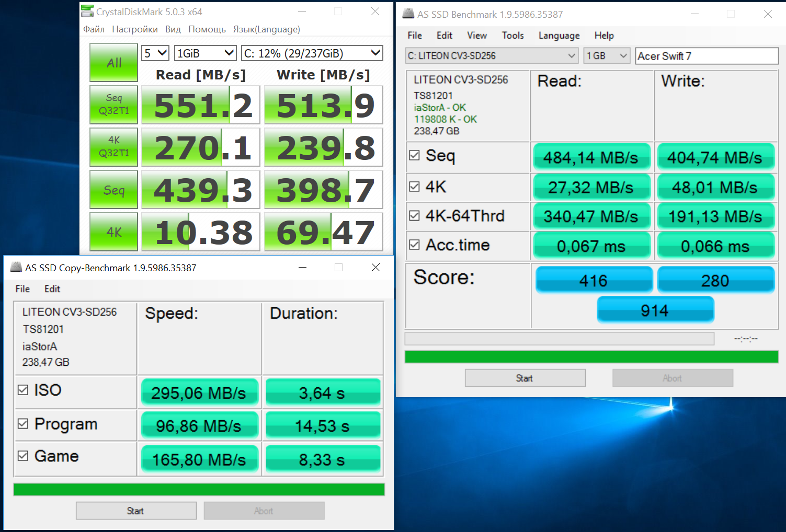Click the empty gray progress bar in AS SSD

pyautogui.click(x=560, y=339)
